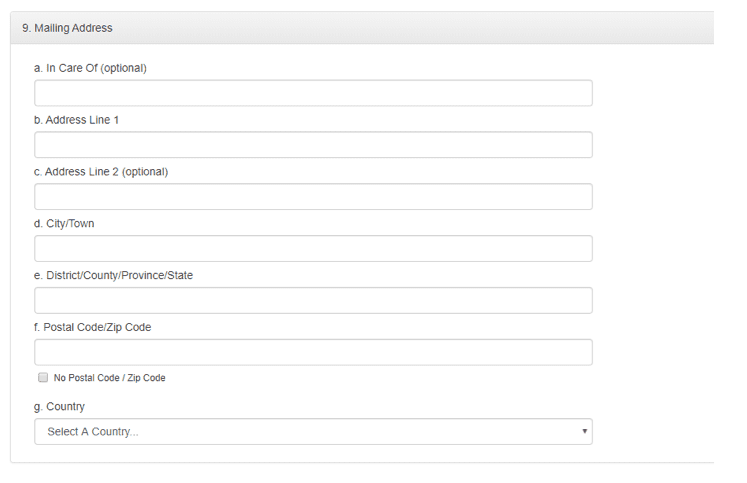
Task: Click the 'a. In Care Of (optional)' label
Action: tap(90, 68)
